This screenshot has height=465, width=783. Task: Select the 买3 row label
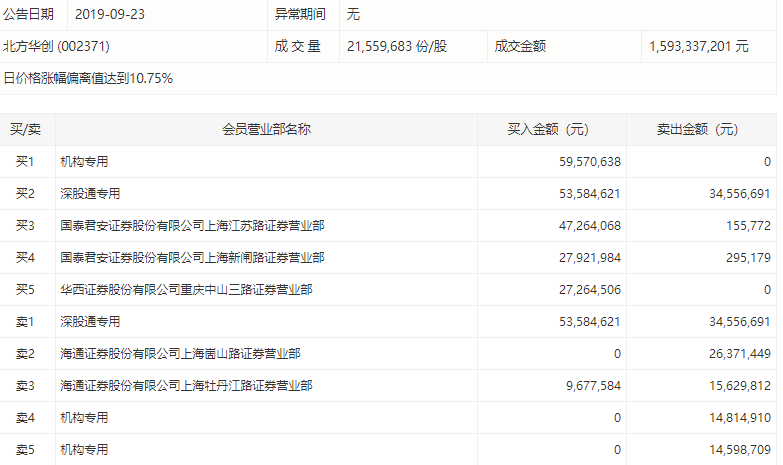[25, 225]
